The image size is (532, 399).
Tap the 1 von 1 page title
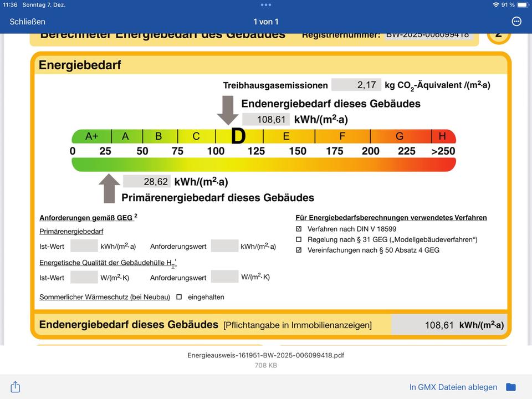click(x=266, y=22)
